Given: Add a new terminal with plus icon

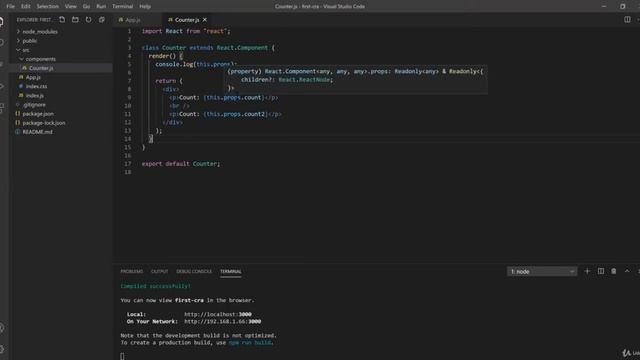Looking at the screenshot, I should pyautogui.click(x=587, y=271).
